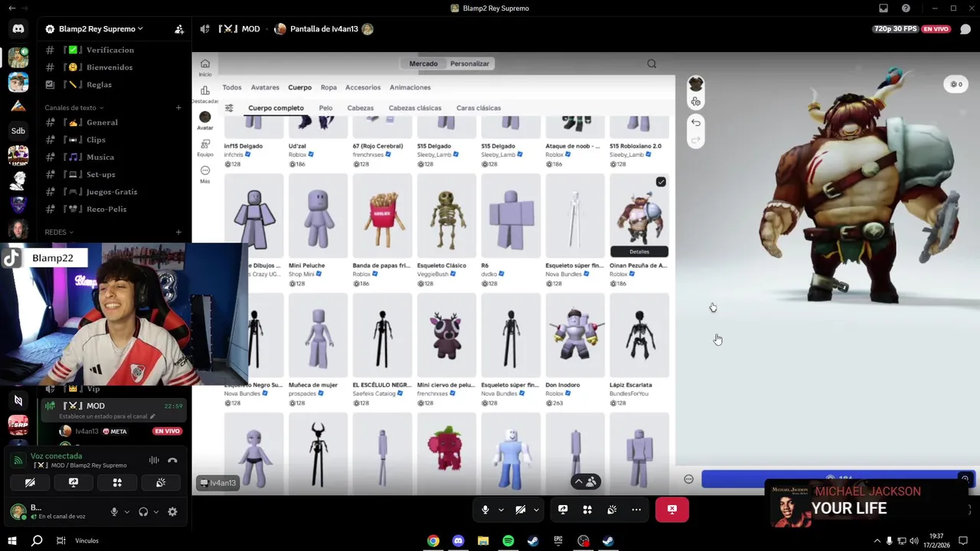Disconnect from voice hang-up icon
The image size is (980, 551).
click(x=172, y=460)
